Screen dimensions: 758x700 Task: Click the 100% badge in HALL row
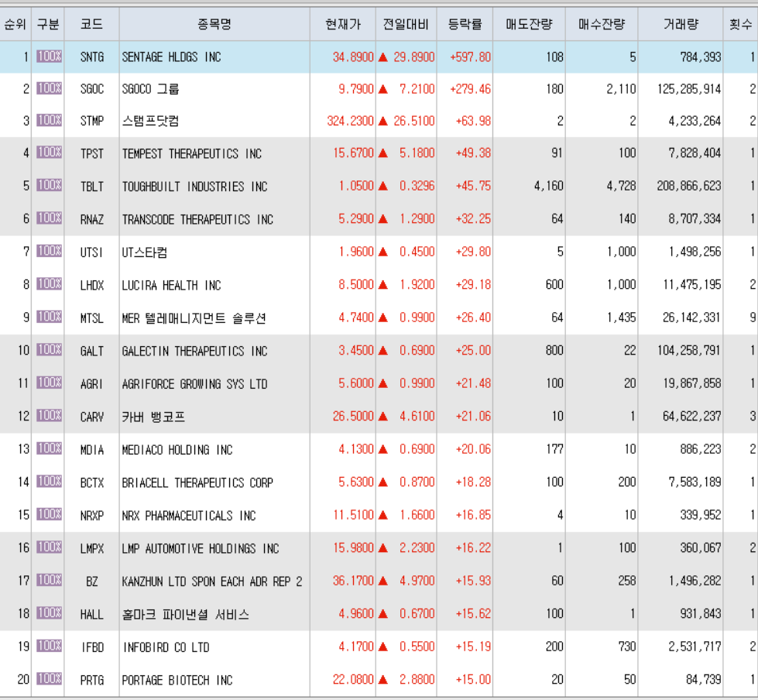(x=50, y=613)
